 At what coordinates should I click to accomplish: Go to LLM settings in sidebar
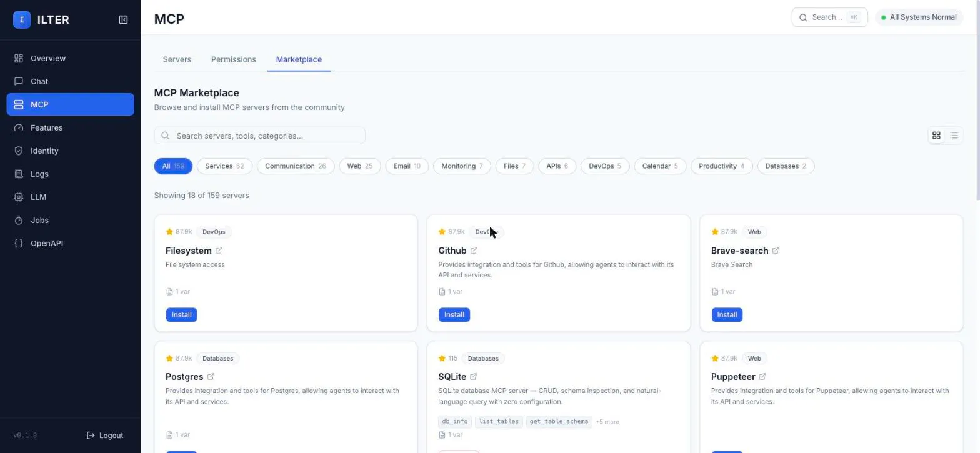pos(71,197)
